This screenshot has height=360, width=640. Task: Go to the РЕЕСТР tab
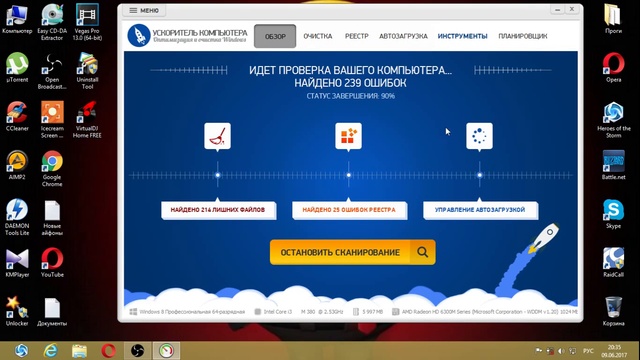click(x=356, y=36)
